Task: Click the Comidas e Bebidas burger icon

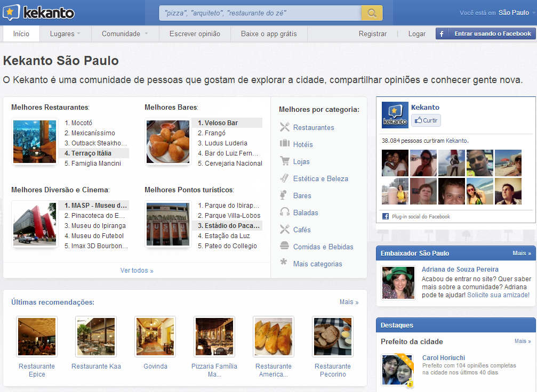Action: [285, 246]
